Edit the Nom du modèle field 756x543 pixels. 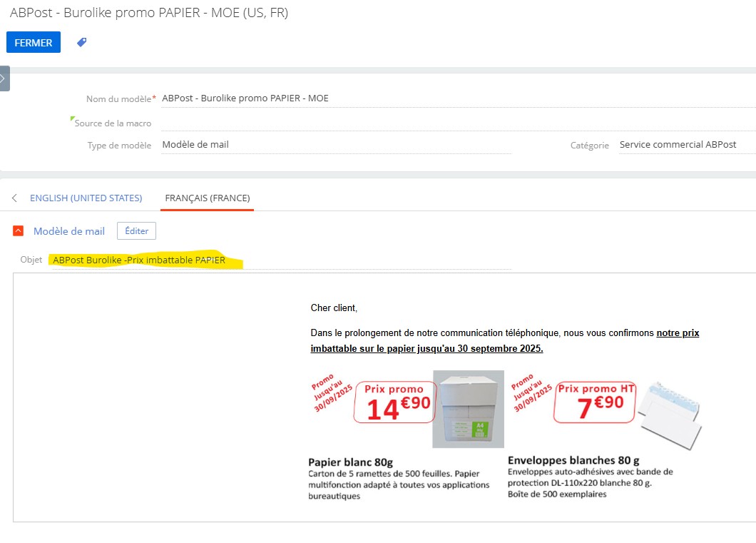click(x=458, y=98)
